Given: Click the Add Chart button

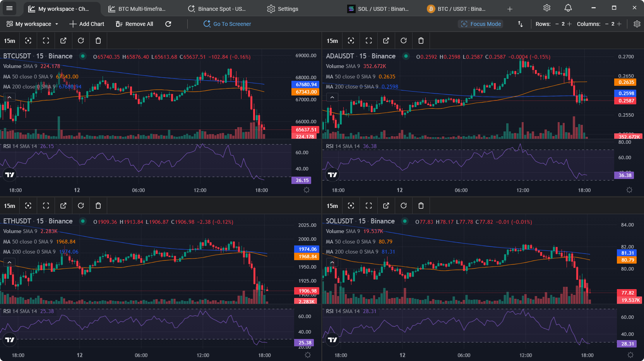Looking at the screenshot, I should pos(86,24).
